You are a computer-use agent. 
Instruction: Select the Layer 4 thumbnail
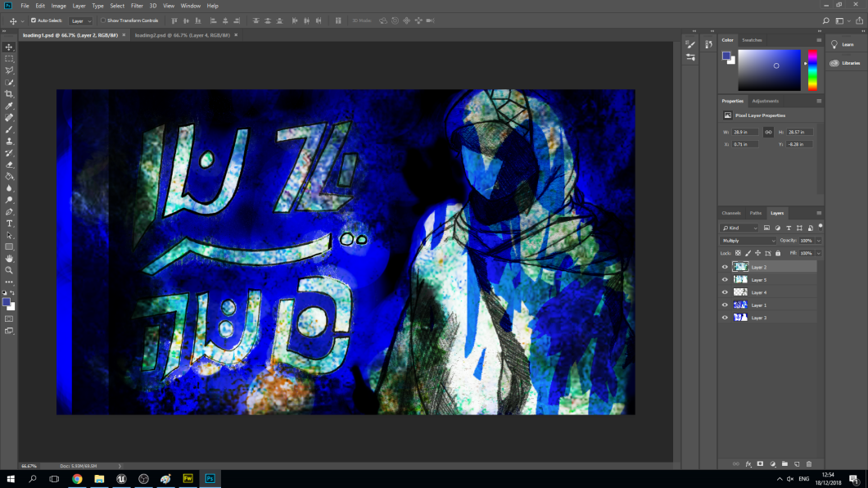(x=740, y=292)
